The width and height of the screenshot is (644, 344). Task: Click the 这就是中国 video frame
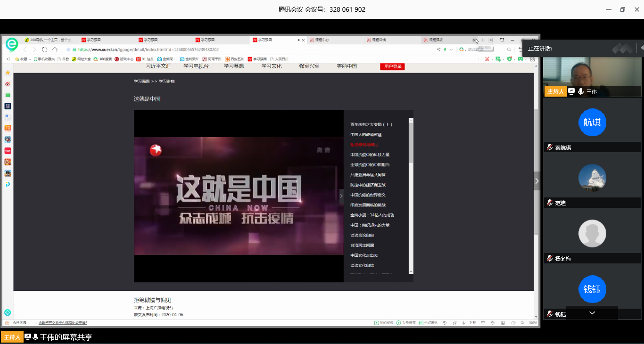(x=239, y=196)
